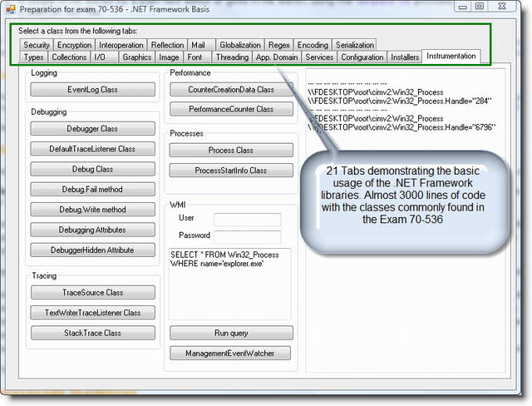532x406 pixels.
Task: Run the ProcessStartInfo Class demo
Action: [x=231, y=171]
